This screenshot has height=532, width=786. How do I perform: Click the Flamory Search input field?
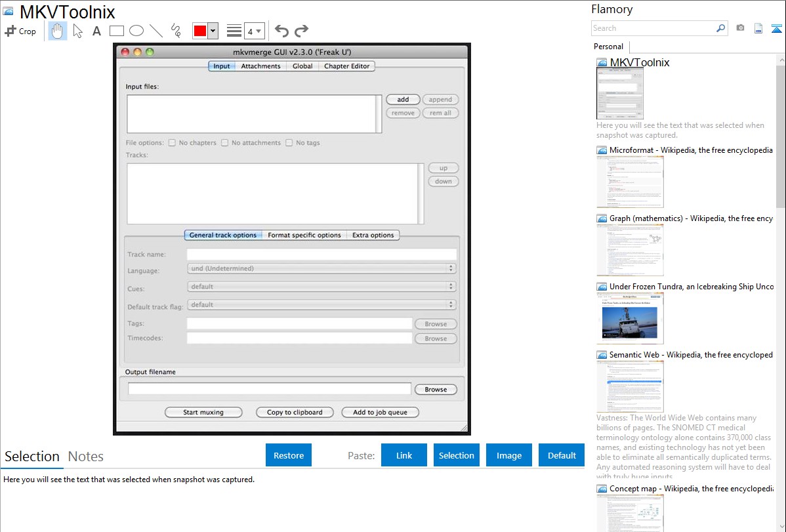click(653, 28)
